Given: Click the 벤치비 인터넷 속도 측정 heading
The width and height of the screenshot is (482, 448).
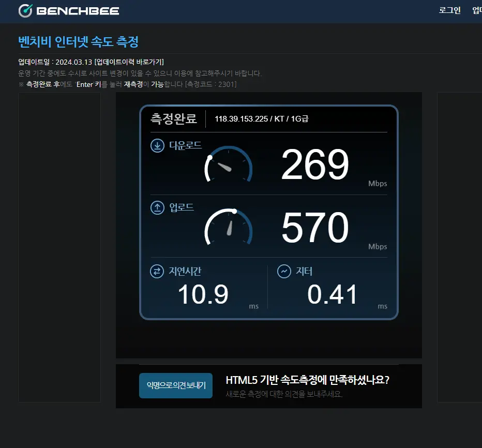Looking at the screenshot, I should (x=79, y=41).
